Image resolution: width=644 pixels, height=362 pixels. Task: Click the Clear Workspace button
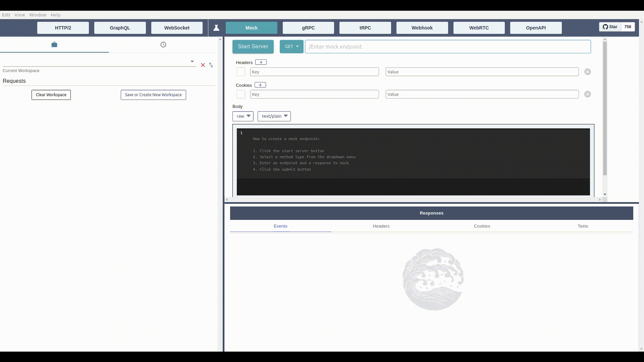[51, 95]
